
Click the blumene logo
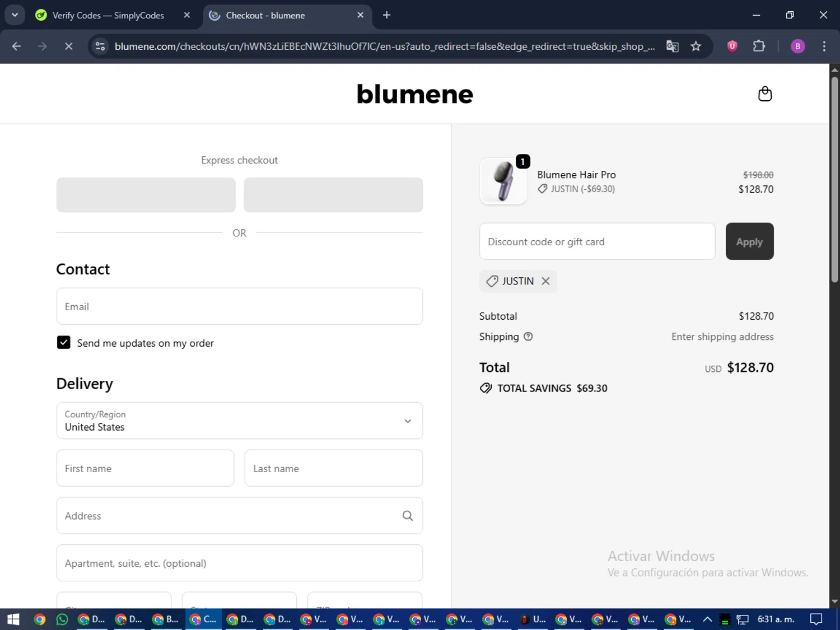(x=415, y=94)
